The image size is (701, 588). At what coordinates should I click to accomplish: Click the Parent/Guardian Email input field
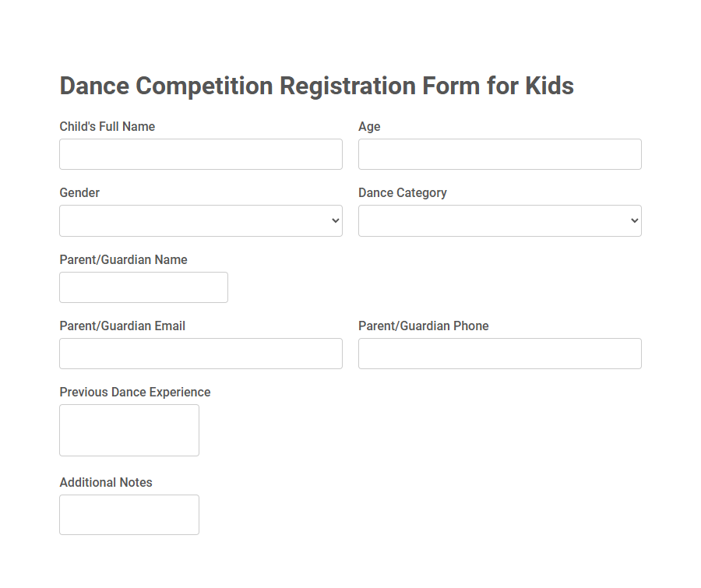point(200,353)
